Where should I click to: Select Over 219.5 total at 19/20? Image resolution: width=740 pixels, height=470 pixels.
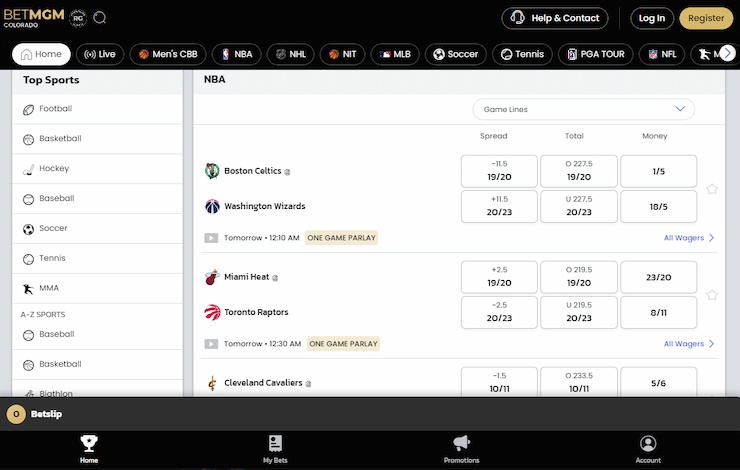point(579,277)
